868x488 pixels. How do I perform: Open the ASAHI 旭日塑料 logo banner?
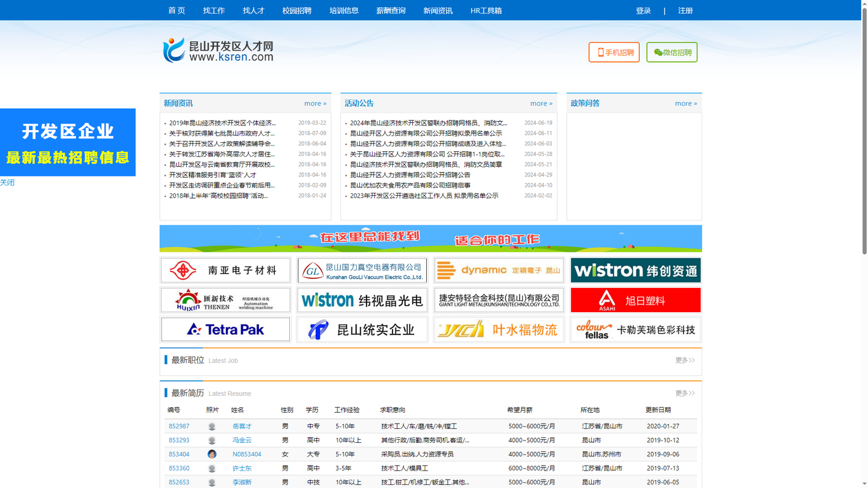click(x=636, y=300)
